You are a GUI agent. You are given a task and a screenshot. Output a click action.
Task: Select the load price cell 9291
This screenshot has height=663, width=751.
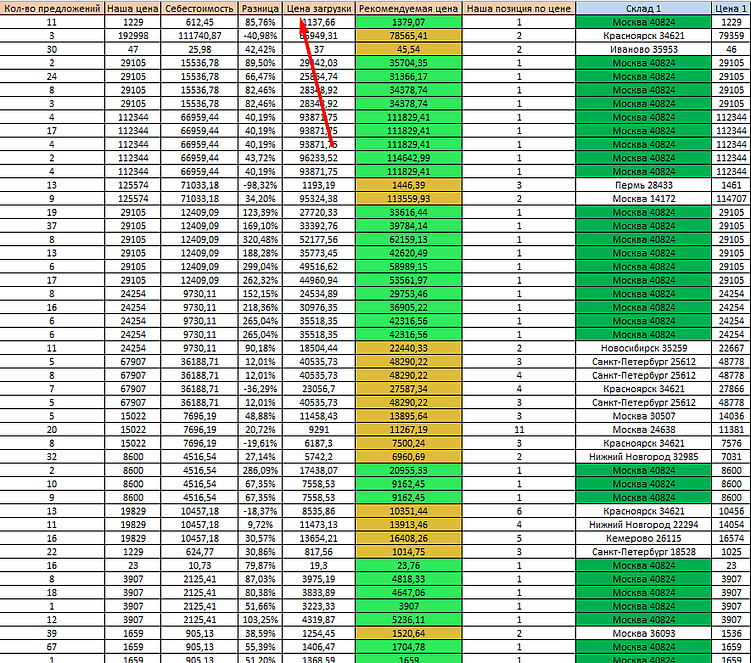[319, 430]
